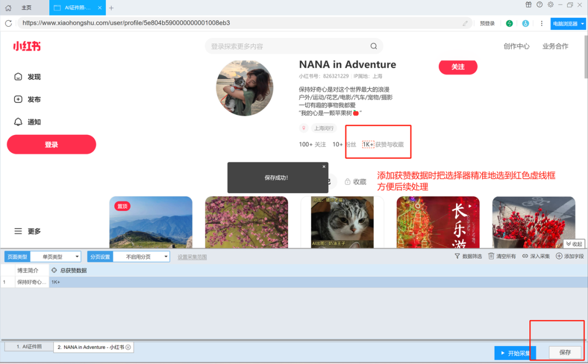Click the gender icon tag on profile

tap(304, 128)
